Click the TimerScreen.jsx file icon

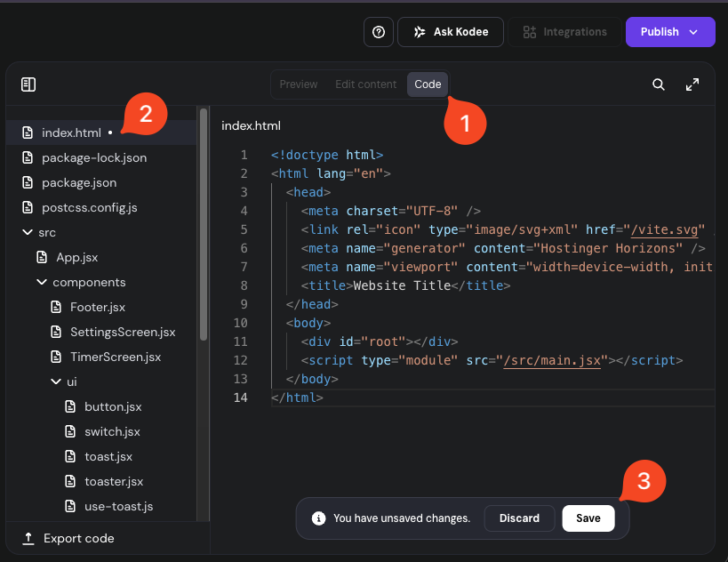(x=56, y=357)
